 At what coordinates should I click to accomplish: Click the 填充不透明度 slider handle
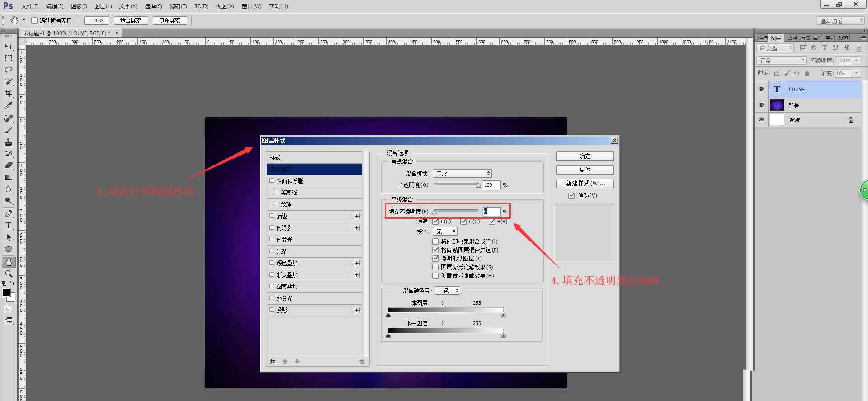point(434,212)
